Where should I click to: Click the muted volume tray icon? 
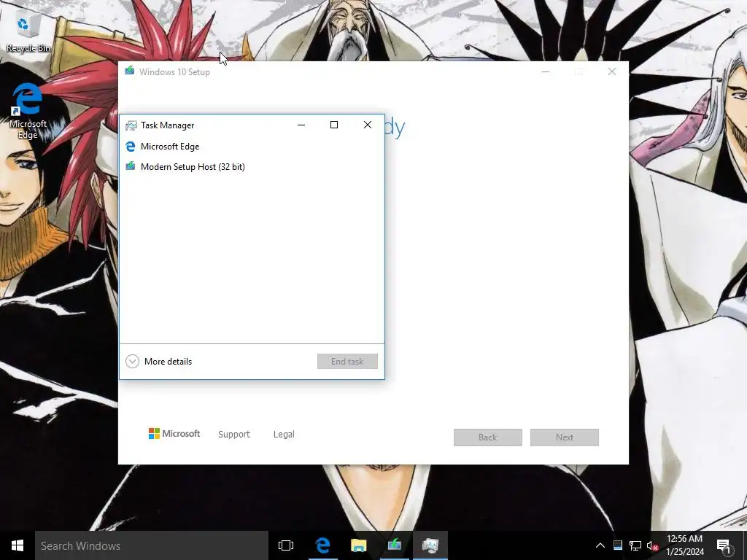click(652, 545)
